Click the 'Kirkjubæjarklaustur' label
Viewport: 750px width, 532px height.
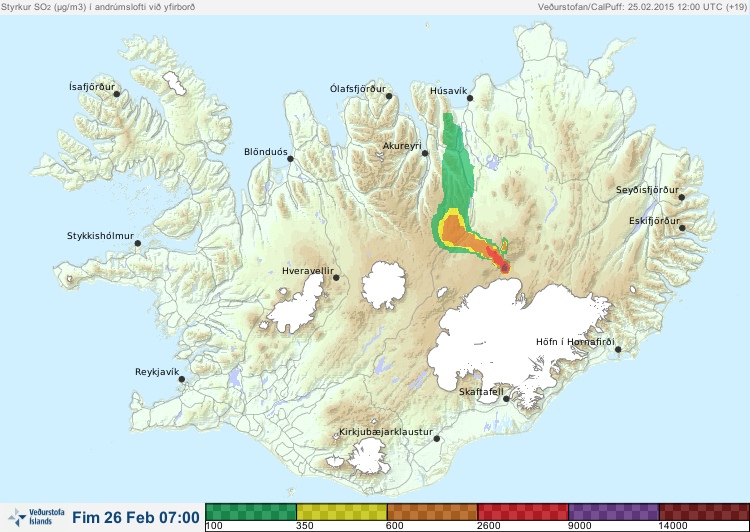click(386, 432)
